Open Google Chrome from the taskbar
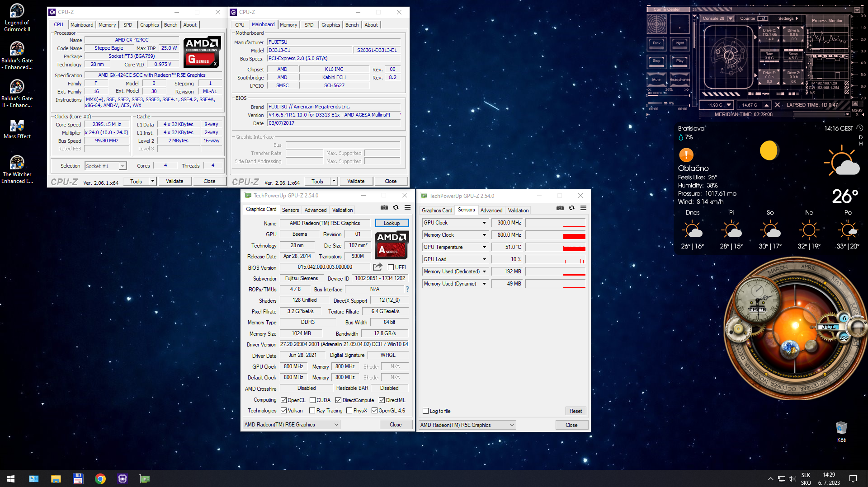Viewport: 868px width, 487px height. pyautogui.click(x=100, y=478)
